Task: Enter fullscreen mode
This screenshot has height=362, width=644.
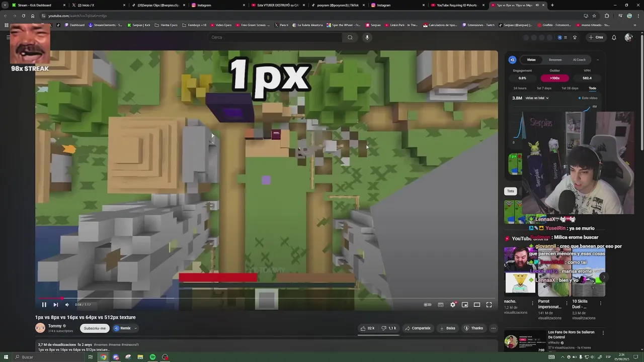Action: click(489, 305)
